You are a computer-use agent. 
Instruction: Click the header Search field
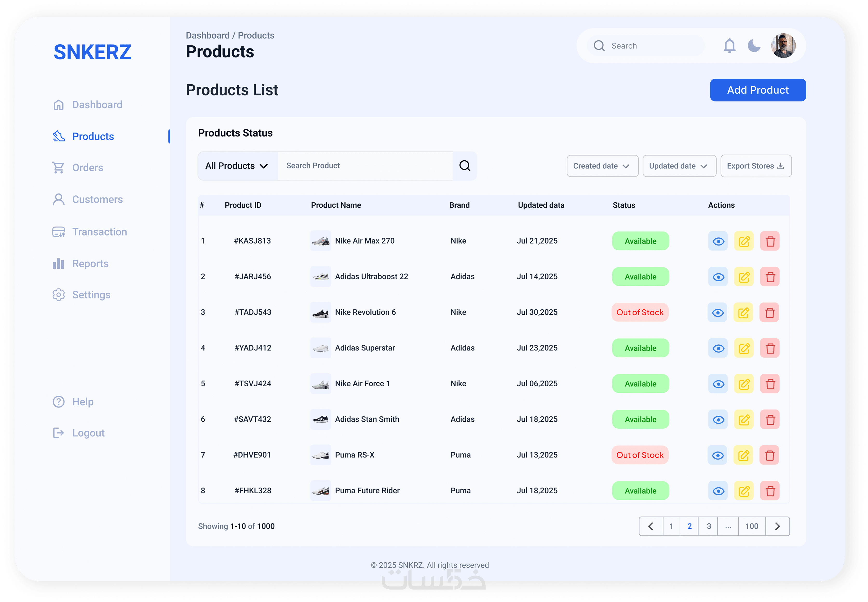point(646,46)
